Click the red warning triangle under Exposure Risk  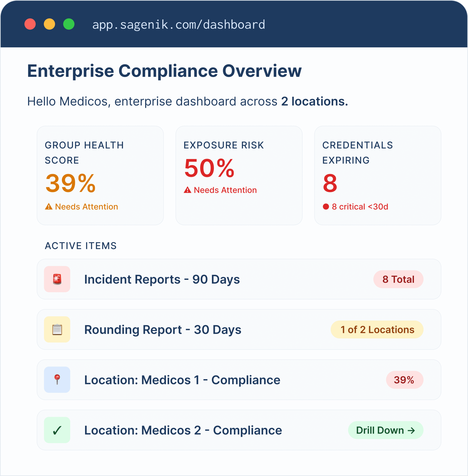188,190
